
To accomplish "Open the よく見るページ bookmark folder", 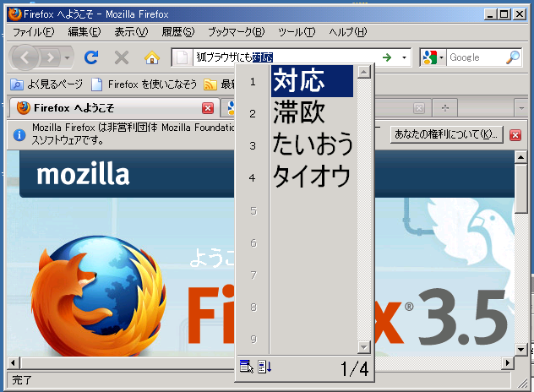I will pos(46,84).
